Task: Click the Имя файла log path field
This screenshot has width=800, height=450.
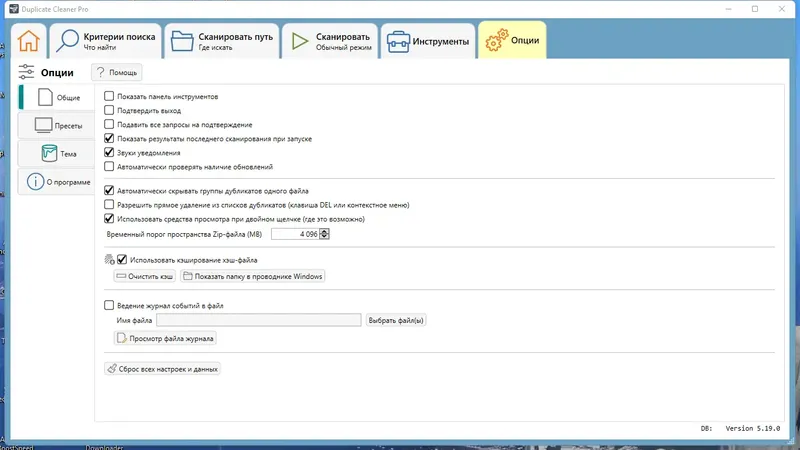Action: [x=259, y=320]
